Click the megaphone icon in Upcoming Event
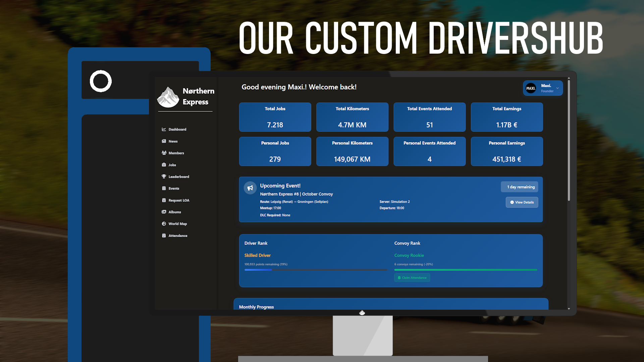 coord(250,188)
